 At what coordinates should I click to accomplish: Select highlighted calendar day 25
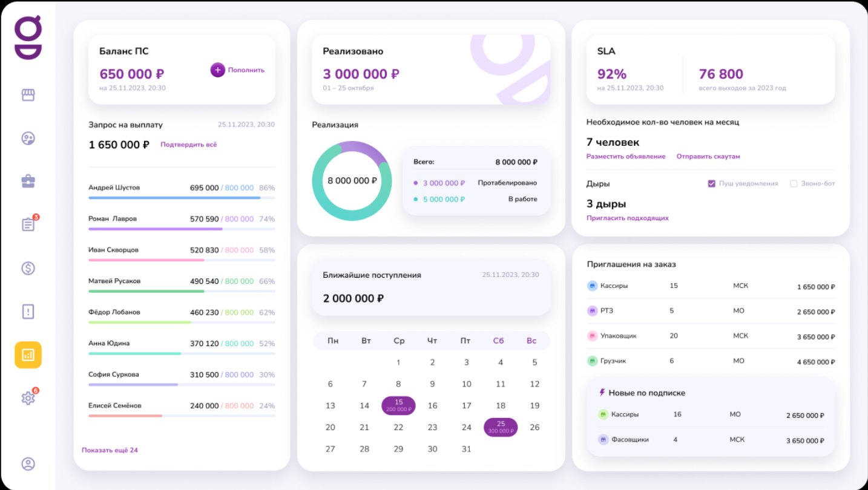501,427
